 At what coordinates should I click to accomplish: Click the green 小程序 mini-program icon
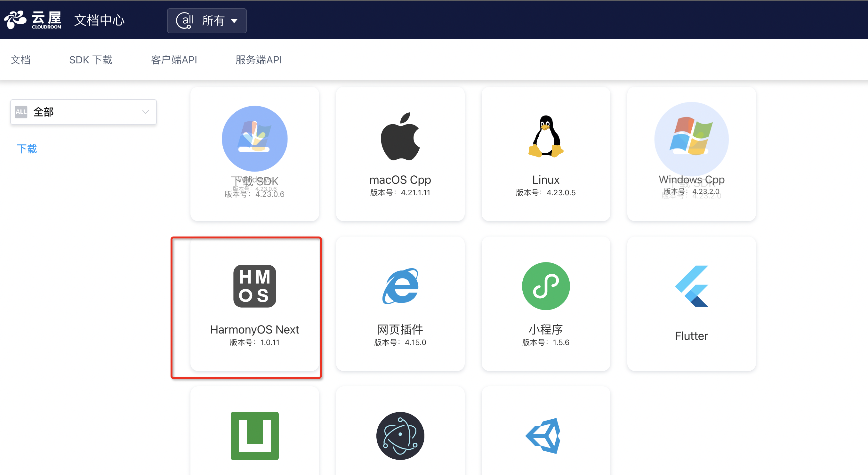coord(546,286)
